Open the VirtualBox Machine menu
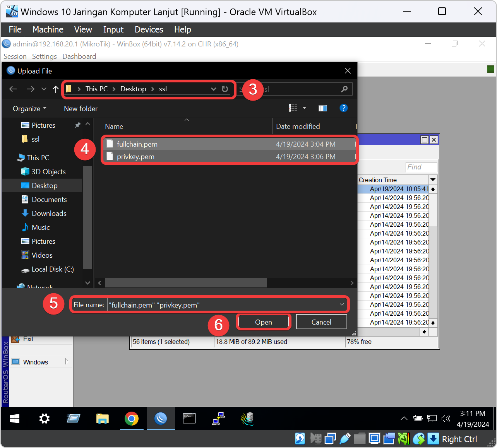Viewport: 497px width, 448px height. (48, 30)
